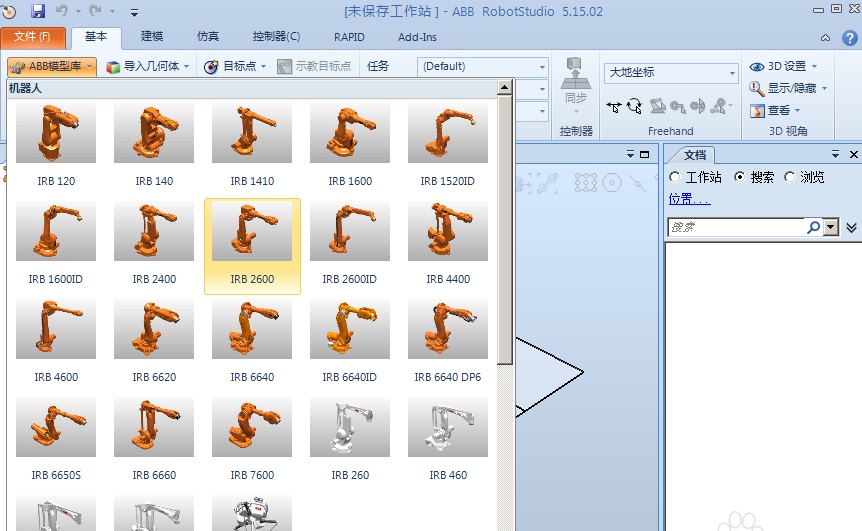Select the Freehand rotate tool

(634, 106)
